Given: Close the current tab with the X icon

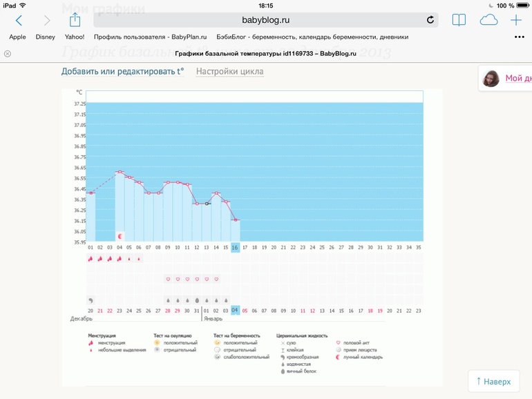Looking at the screenshot, I should 8,54.
